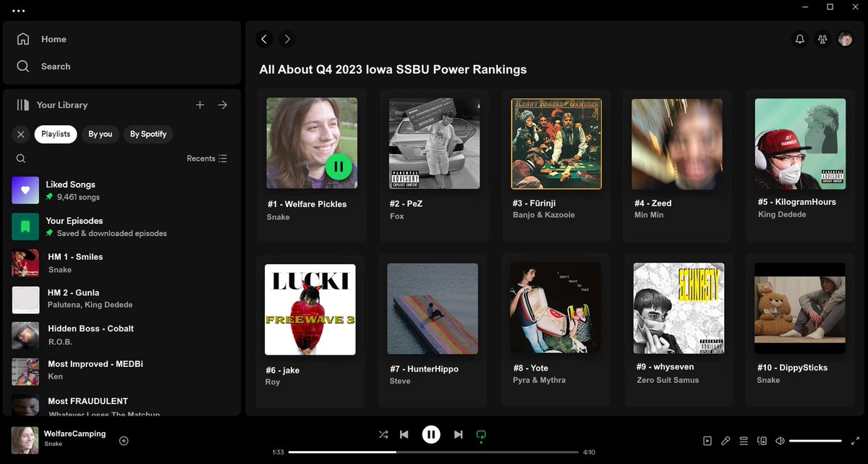
Task: Toggle repeat mode
Action: tap(481, 434)
